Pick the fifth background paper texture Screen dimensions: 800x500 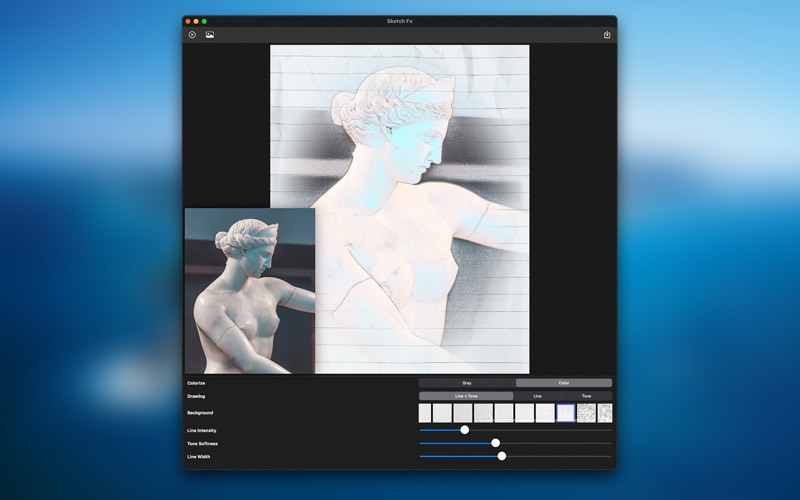pos(504,413)
